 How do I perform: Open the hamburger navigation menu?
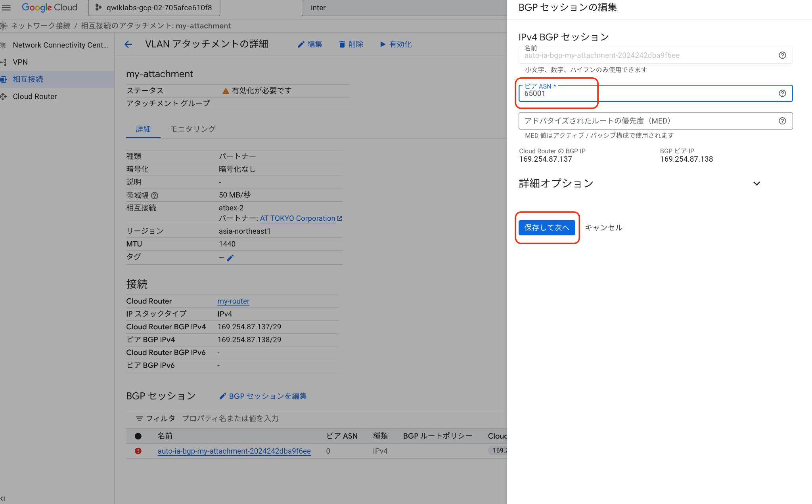pos(6,8)
